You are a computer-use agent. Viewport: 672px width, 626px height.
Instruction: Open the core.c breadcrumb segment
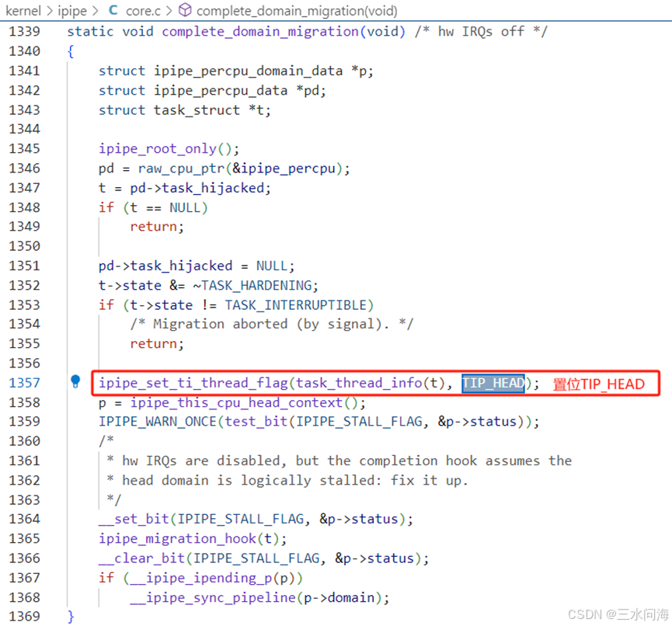143,11
